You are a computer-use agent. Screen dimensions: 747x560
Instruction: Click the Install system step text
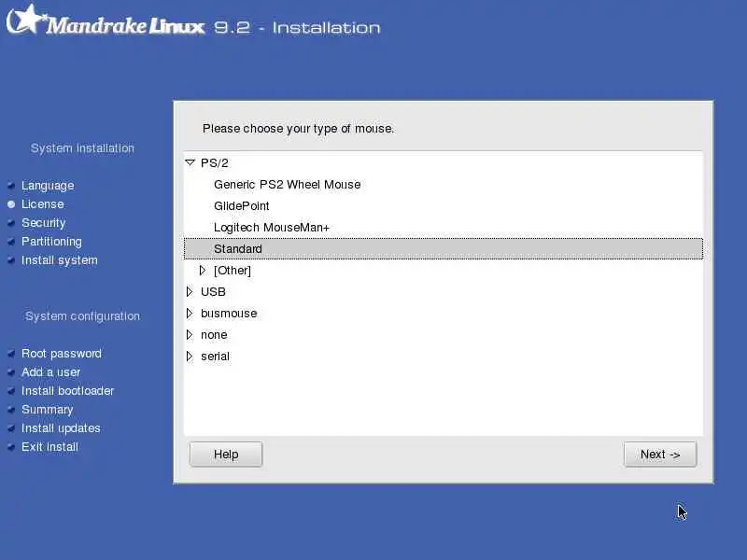click(60, 260)
